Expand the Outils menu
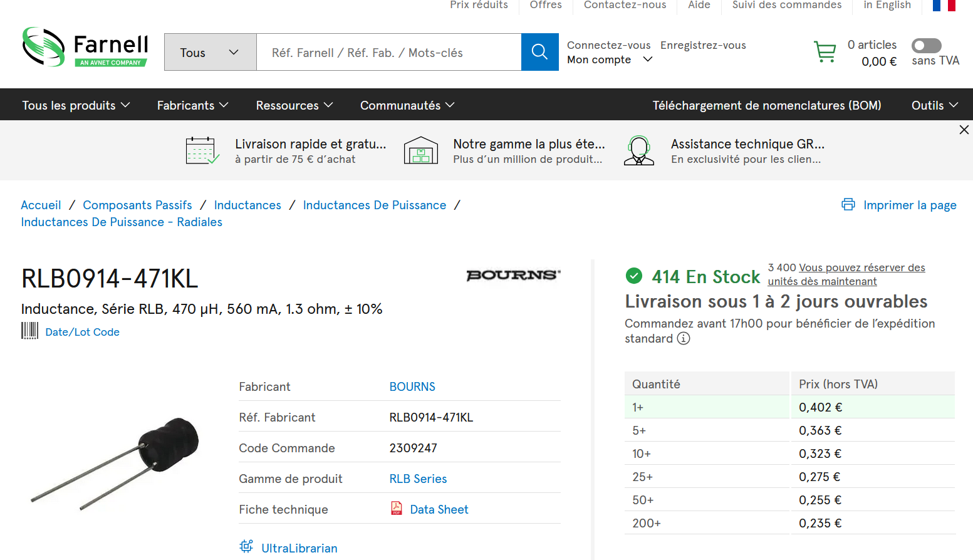The width and height of the screenshot is (973, 560). click(935, 105)
